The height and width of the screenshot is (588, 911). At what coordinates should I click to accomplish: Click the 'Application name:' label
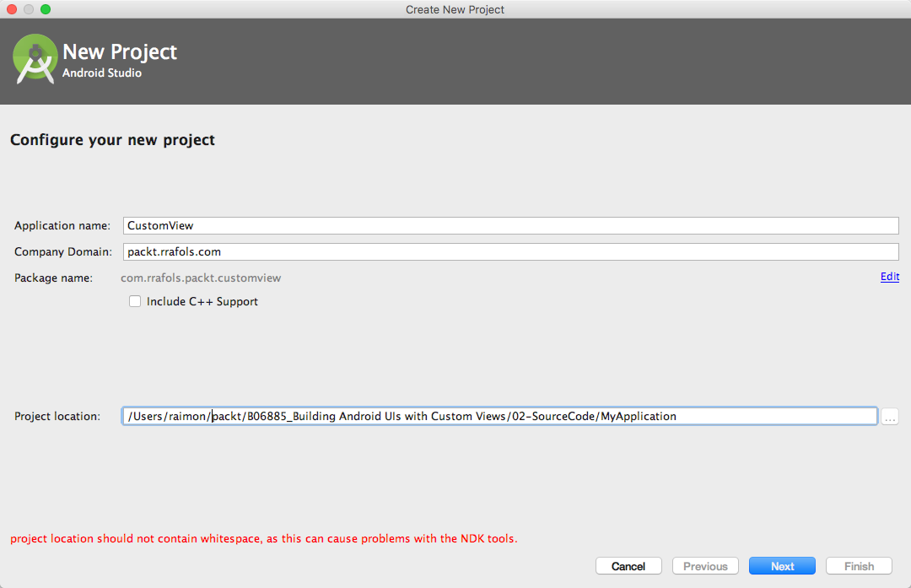coord(62,225)
